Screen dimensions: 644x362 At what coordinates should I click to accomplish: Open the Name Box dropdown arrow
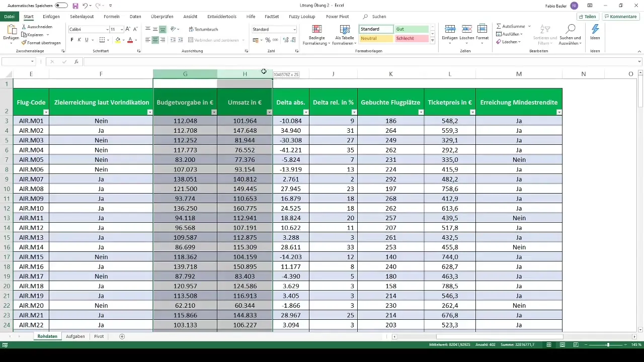(x=32, y=62)
